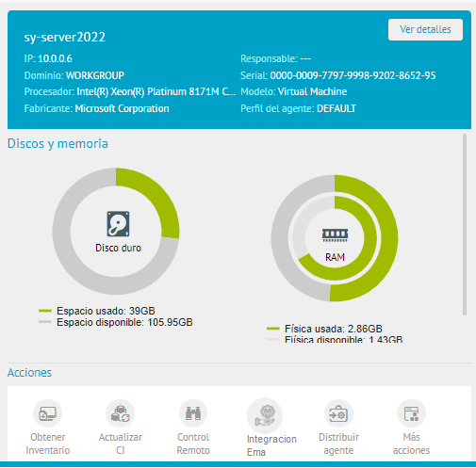The image size is (476, 468).
Task: Toggle Espacio disponible legend entry
Action: click(x=116, y=322)
